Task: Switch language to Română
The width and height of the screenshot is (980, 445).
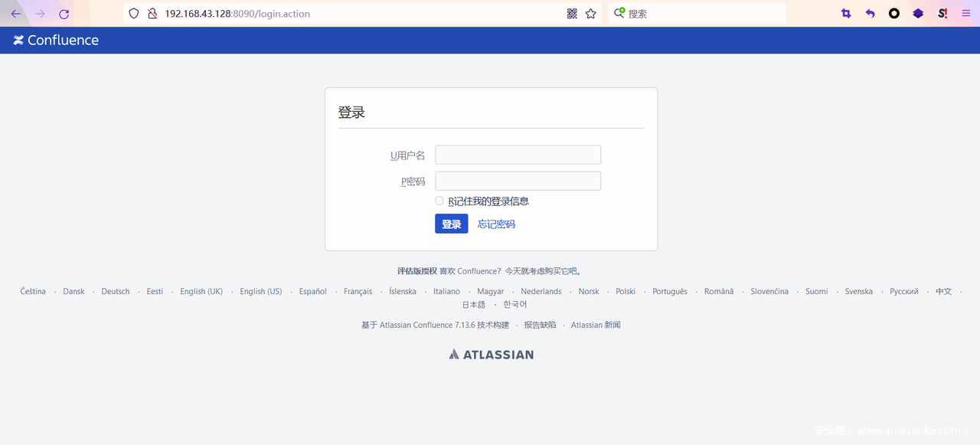Action: (x=719, y=292)
